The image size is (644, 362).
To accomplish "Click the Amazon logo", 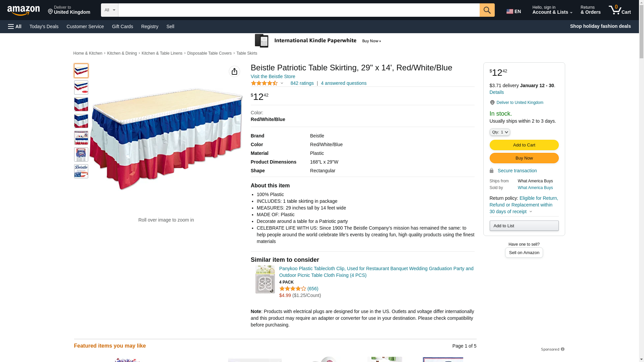I will point(23,10).
